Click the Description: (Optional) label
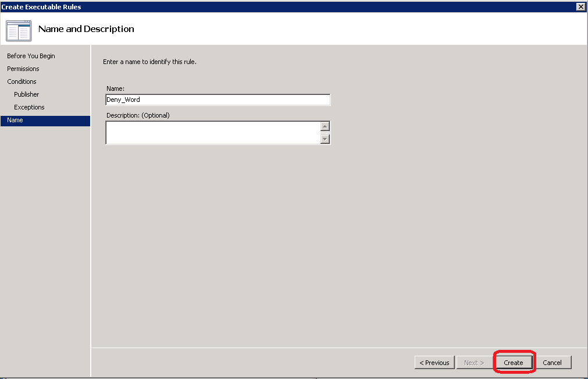Image resolution: width=588 pixels, height=379 pixels. 138,115
